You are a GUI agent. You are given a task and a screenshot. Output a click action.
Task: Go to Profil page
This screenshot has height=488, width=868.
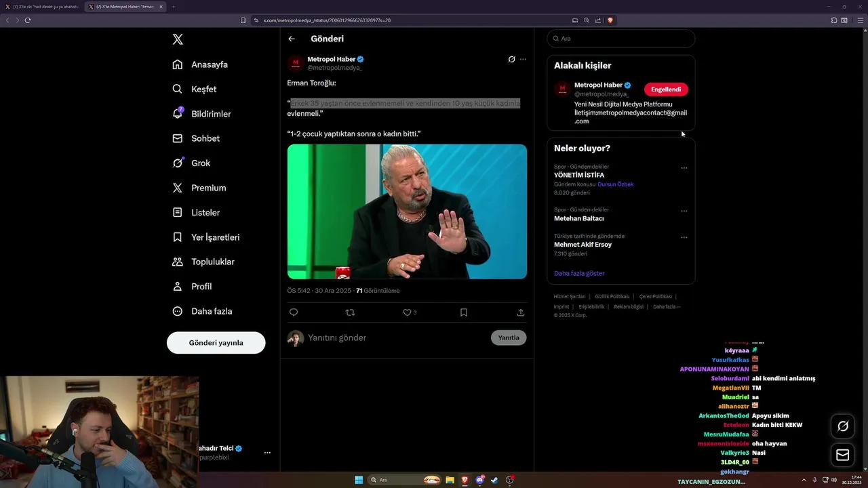[x=192, y=286]
